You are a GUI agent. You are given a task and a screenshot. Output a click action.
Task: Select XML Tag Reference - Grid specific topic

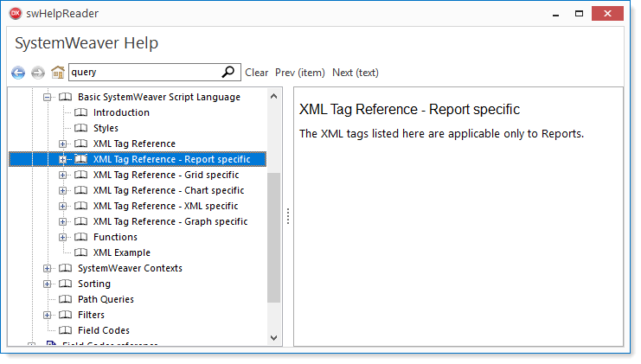click(x=166, y=175)
